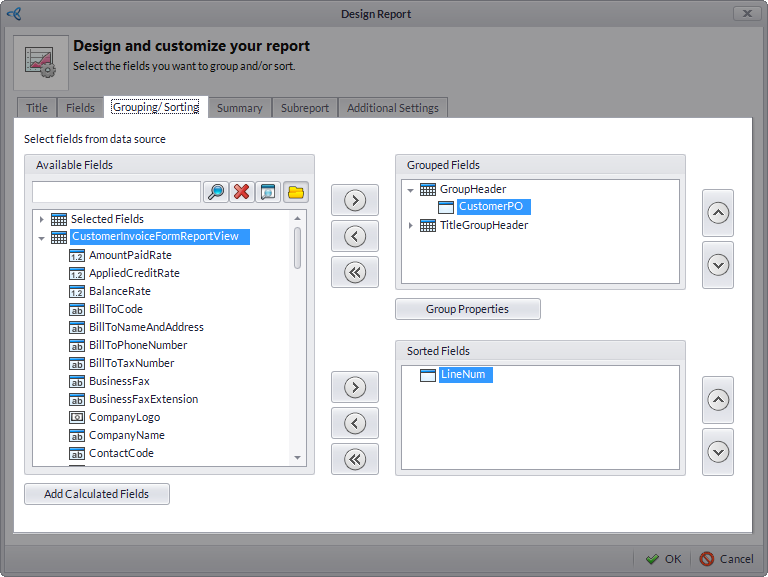
Task: Remove all grouped fields with double-left arrow
Action: point(354,272)
